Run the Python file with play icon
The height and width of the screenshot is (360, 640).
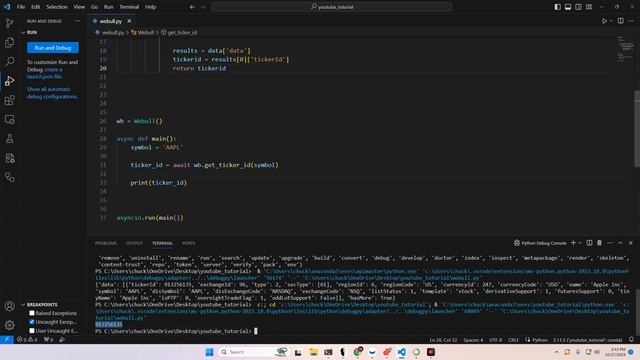click(604, 21)
